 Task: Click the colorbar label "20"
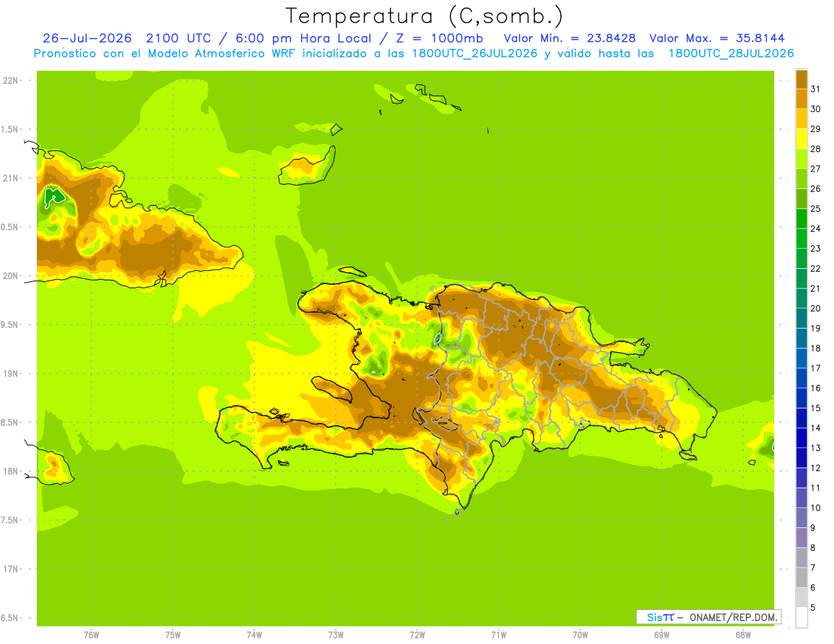tap(815, 308)
